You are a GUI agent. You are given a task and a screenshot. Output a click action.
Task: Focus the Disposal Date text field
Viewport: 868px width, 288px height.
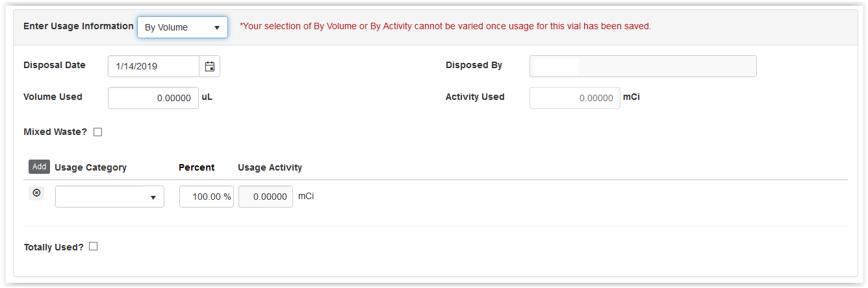(x=153, y=66)
